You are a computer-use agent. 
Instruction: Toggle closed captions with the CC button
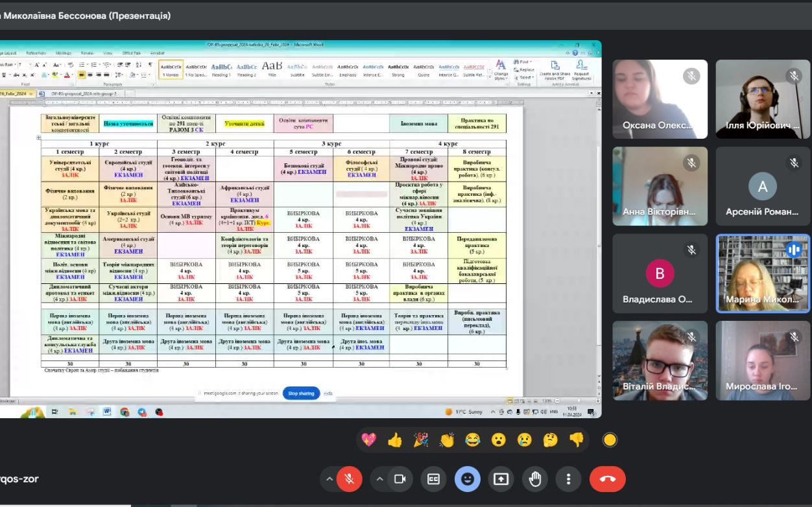(433, 479)
